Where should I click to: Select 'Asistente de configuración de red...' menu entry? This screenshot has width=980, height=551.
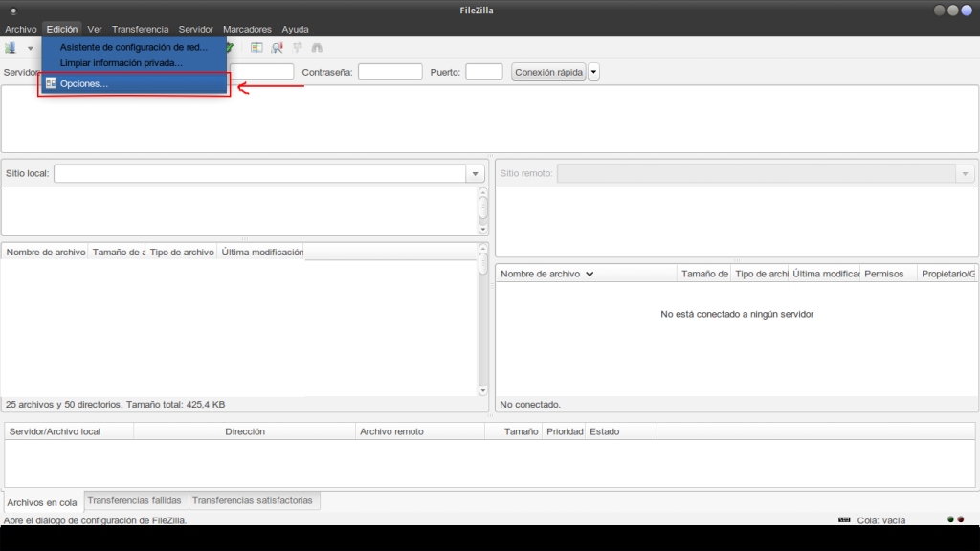tap(133, 47)
